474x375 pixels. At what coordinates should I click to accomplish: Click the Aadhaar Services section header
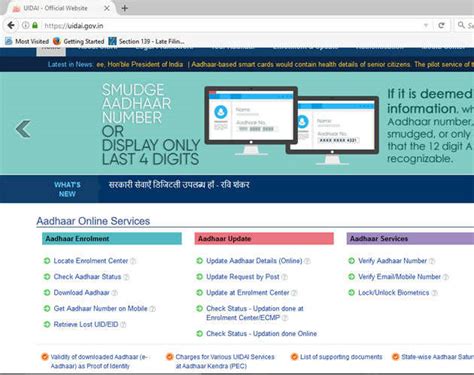click(x=410, y=239)
